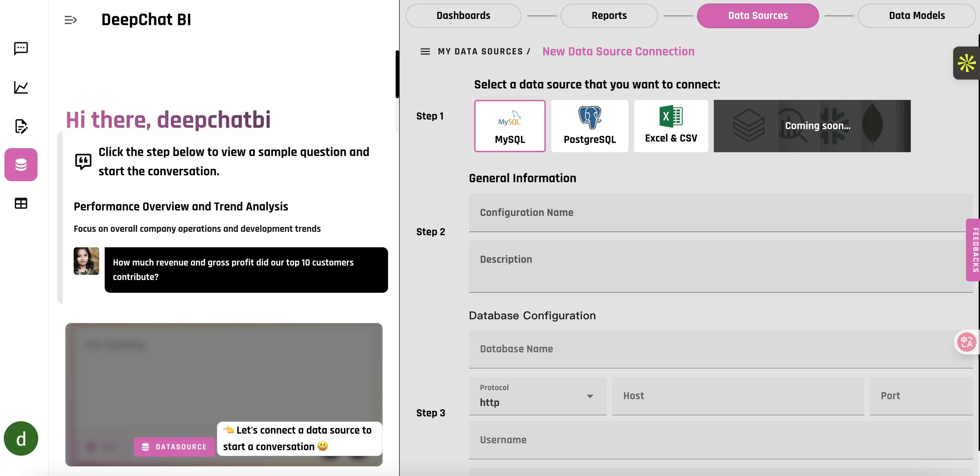Open the table grid sidebar icon
The image size is (980, 476).
pos(21,203)
